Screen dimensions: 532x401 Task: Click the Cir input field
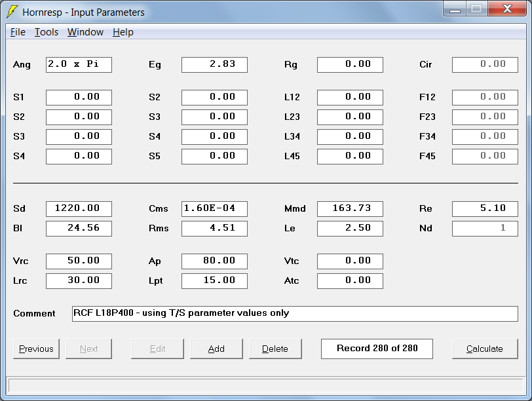(485, 65)
